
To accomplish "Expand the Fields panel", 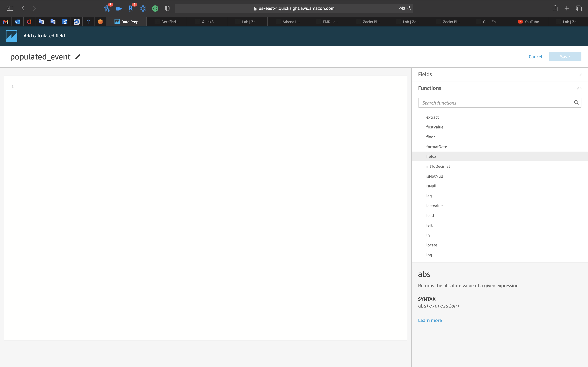I will [x=579, y=75].
